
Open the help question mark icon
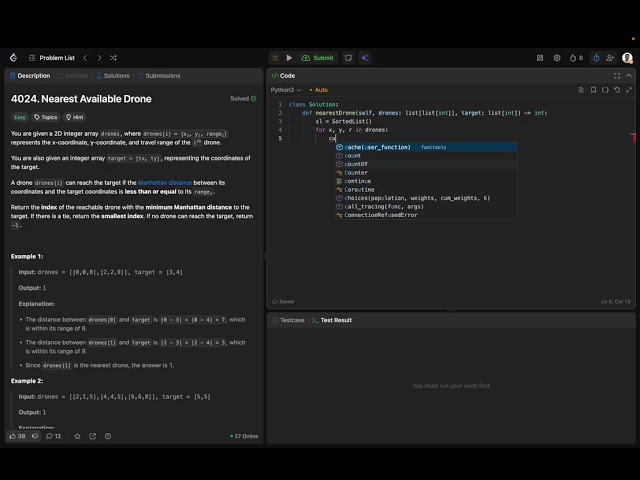108,436
